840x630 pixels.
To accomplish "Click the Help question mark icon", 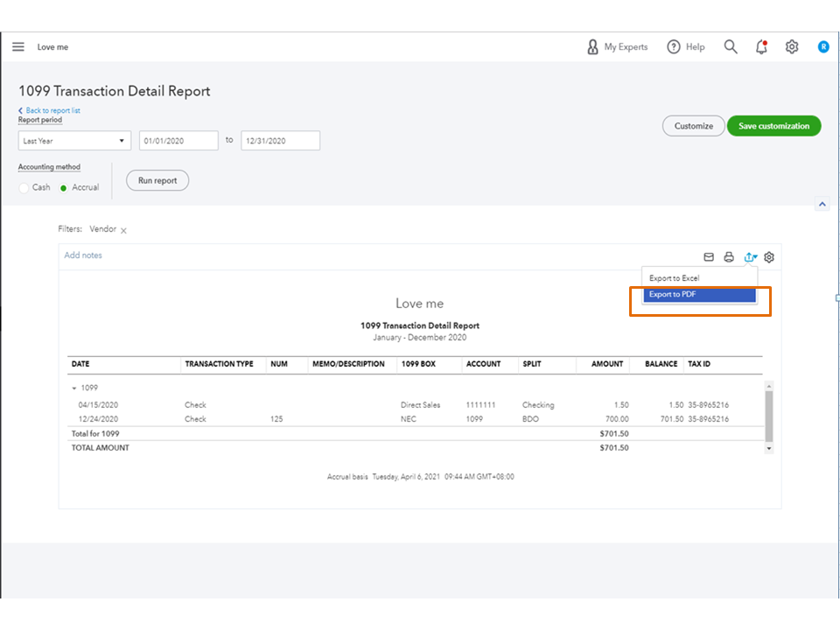I will (x=674, y=47).
